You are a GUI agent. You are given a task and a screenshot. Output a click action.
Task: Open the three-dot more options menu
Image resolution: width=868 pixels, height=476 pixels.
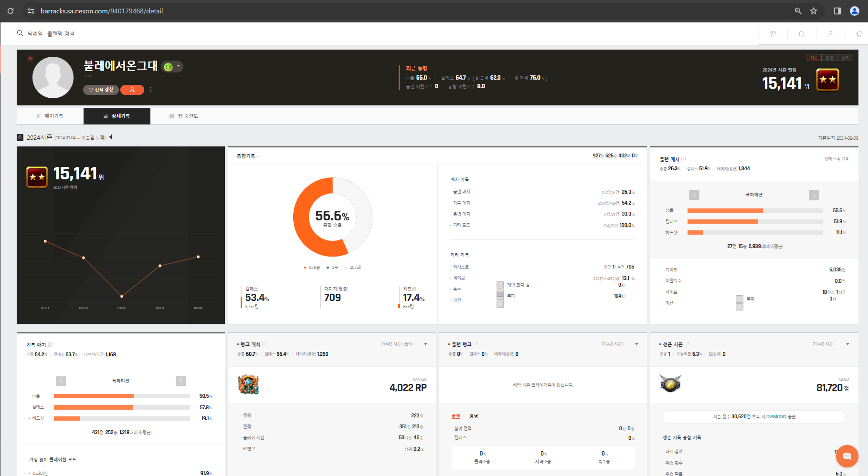click(x=151, y=90)
